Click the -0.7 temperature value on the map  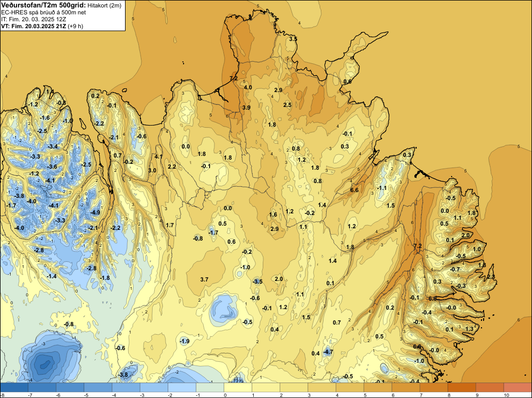click(x=455, y=269)
